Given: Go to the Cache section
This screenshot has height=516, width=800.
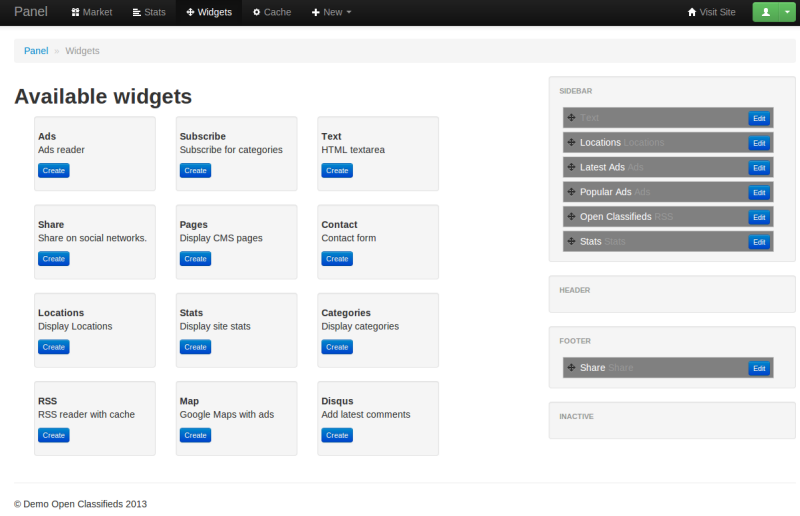Looking at the screenshot, I should tap(272, 12).
